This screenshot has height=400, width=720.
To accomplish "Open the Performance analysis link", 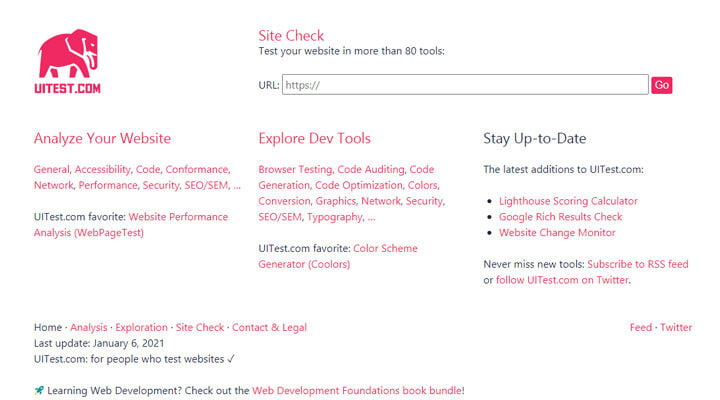I will 108,185.
